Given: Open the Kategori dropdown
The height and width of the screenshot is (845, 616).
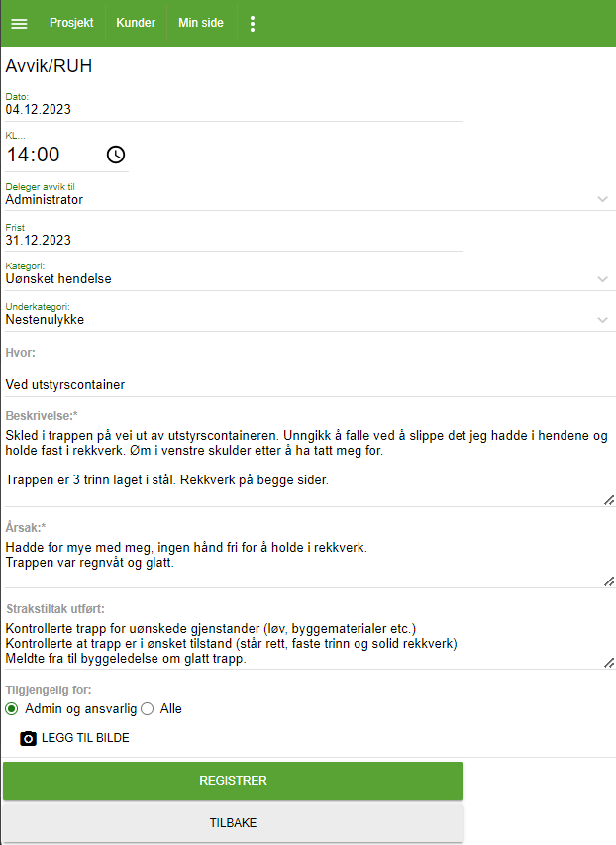Looking at the screenshot, I should click(603, 279).
